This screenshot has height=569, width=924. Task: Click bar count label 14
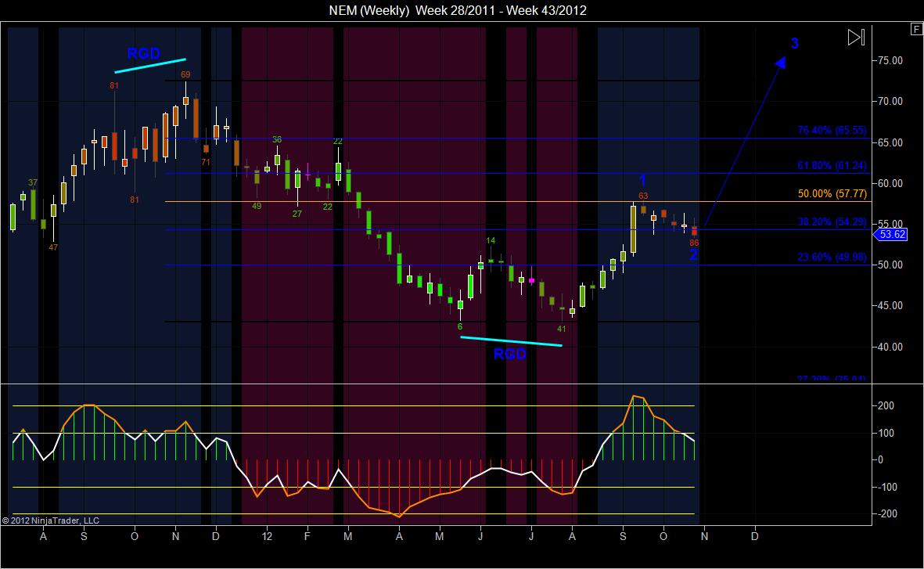491,240
